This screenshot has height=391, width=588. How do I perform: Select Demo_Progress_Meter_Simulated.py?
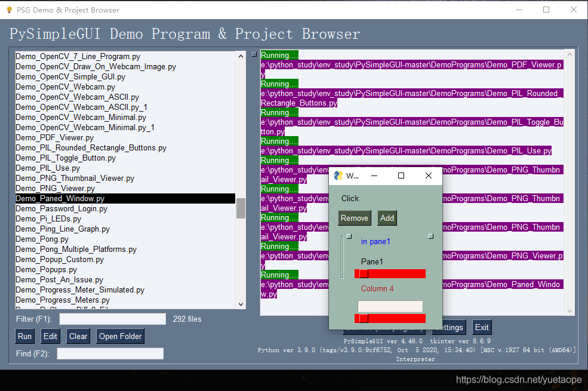tap(125, 290)
